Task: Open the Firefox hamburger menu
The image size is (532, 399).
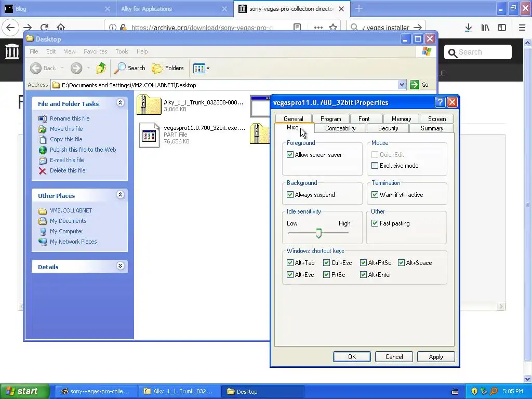Action: coord(522,28)
